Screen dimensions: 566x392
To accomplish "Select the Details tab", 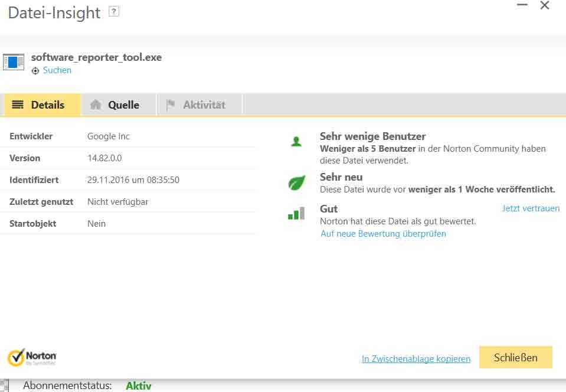I will click(x=42, y=104).
